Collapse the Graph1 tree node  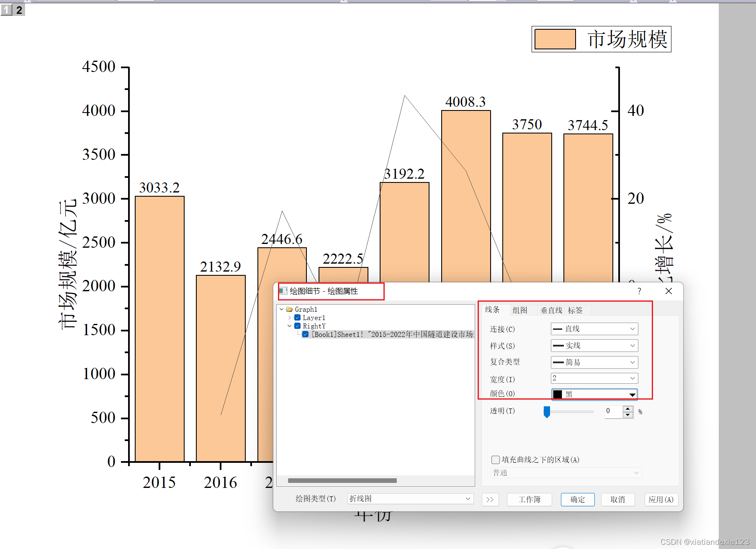[282, 309]
